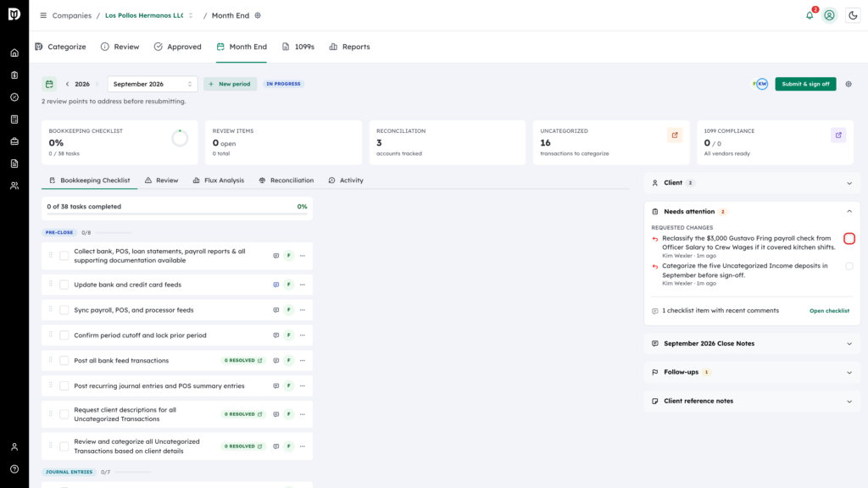
Task: Open comments on Confirm period cutoff task
Action: click(275, 335)
